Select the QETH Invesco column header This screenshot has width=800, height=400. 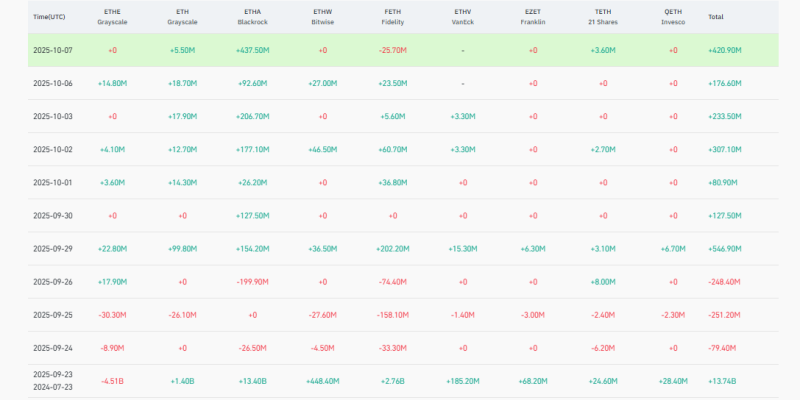[x=672, y=17]
